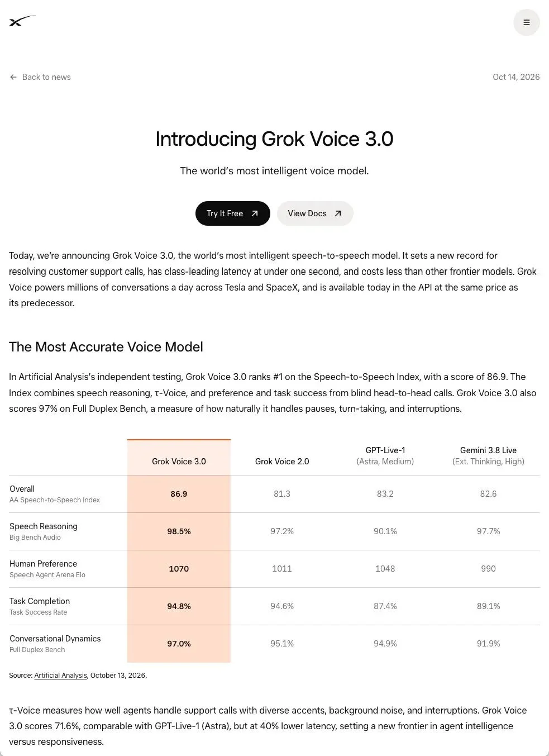Follow the Artificial Analysis source link
Screen dimensions: 549x756
[60, 676]
